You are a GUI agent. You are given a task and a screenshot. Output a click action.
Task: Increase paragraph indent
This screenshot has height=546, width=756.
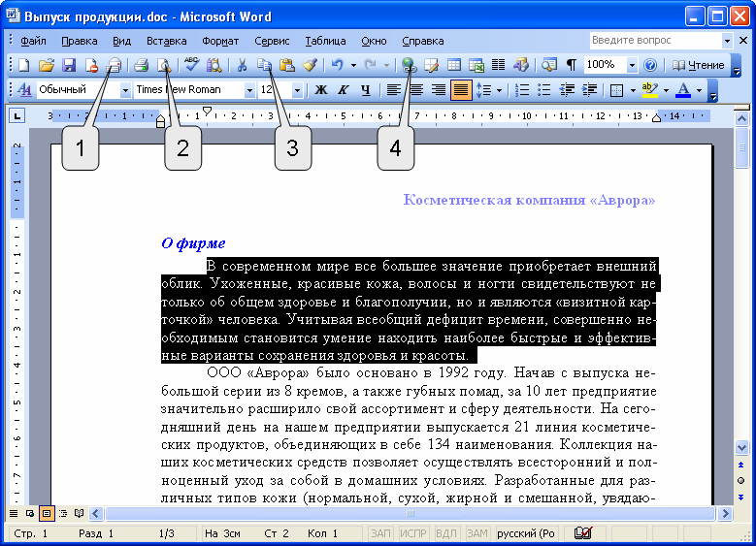[x=589, y=89]
